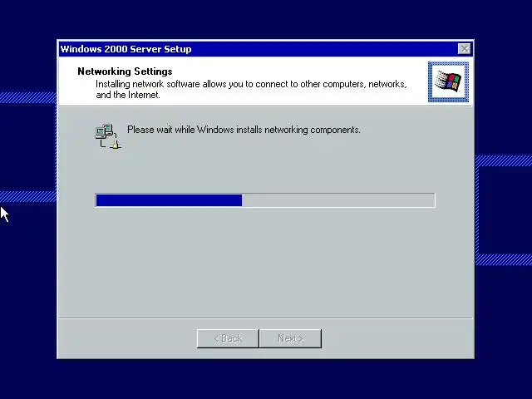Click the grayed-out Back button

tap(228, 338)
